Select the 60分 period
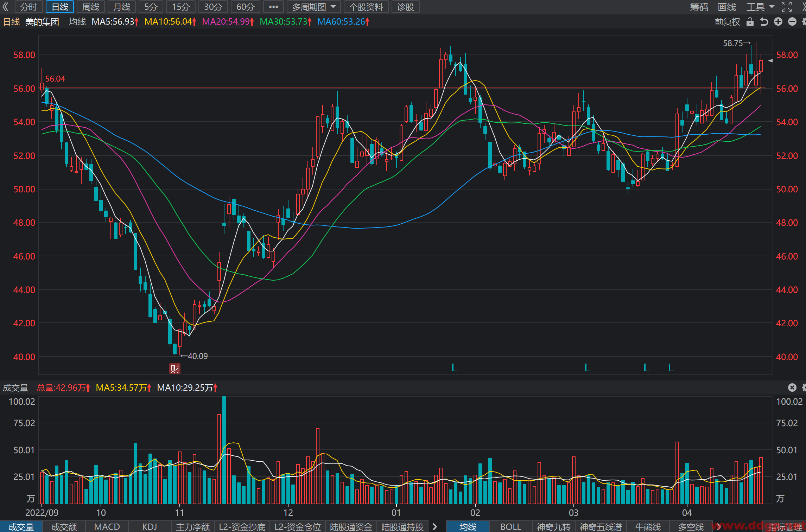This screenshot has width=806, height=532. point(246,7)
